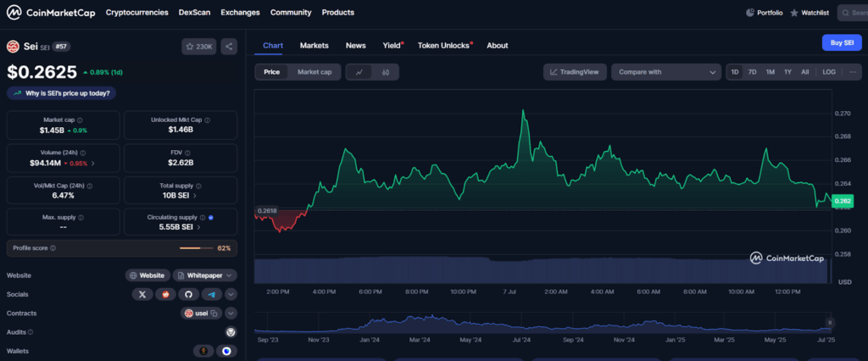The height and width of the screenshot is (361, 868).
Task: Click the historical range mini chart
Action: point(543,324)
